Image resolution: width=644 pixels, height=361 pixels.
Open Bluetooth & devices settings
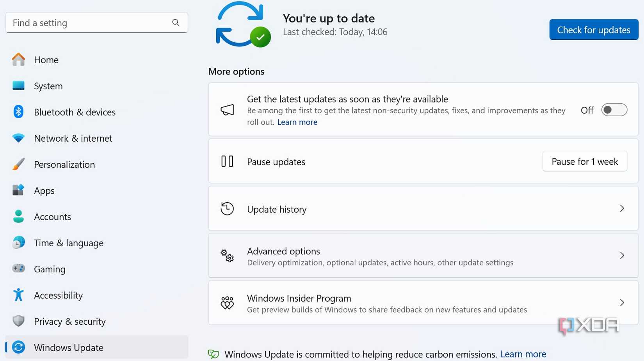pos(97,112)
